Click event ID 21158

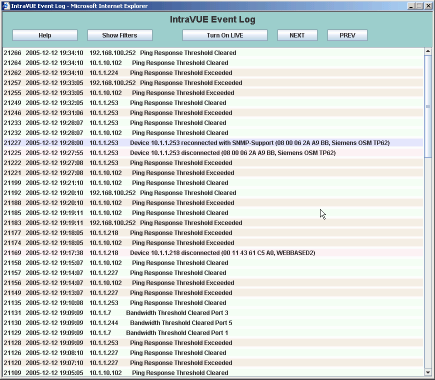tap(12, 263)
